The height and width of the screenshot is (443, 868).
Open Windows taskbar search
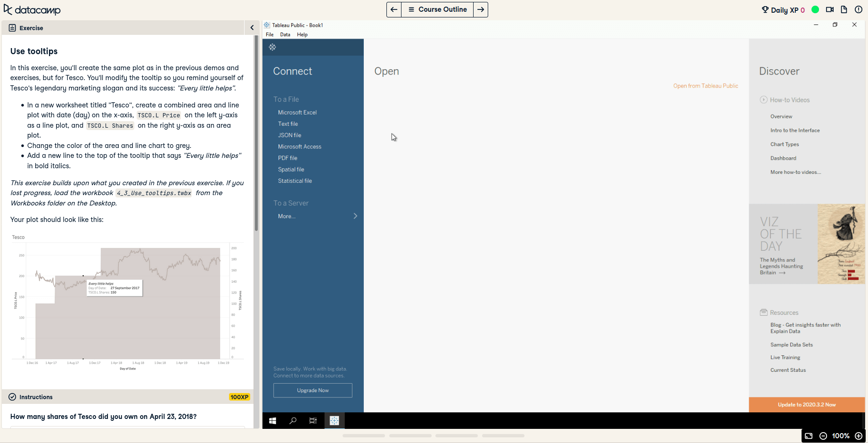[x=293, y=420]
